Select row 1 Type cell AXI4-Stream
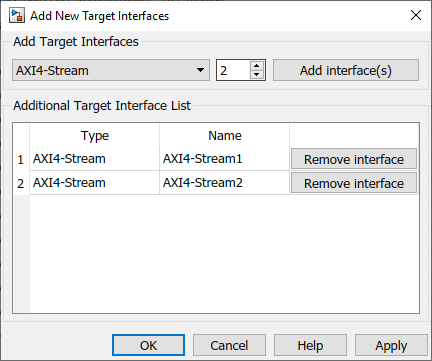432x361 pixels. point(94,159)
